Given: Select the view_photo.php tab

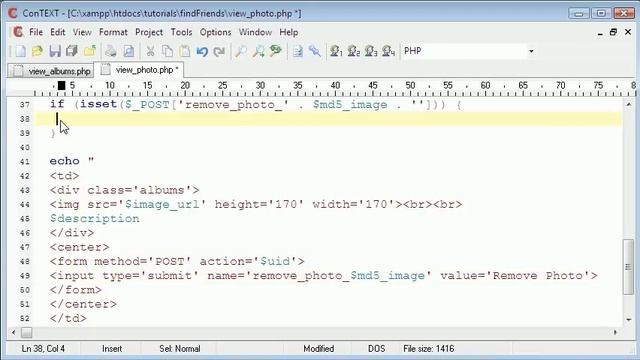Looking at the screenshot, I should tap(139, 70).
